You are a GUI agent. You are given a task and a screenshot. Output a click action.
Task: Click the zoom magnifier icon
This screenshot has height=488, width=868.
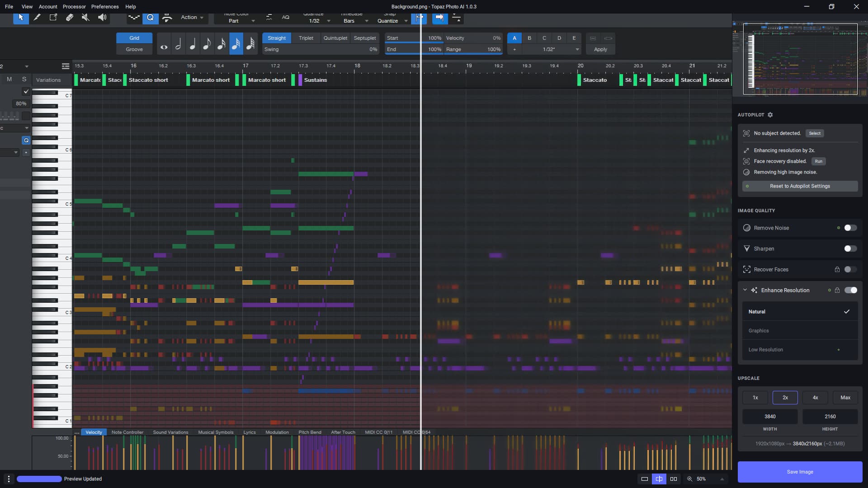click(x=690, y=479)
